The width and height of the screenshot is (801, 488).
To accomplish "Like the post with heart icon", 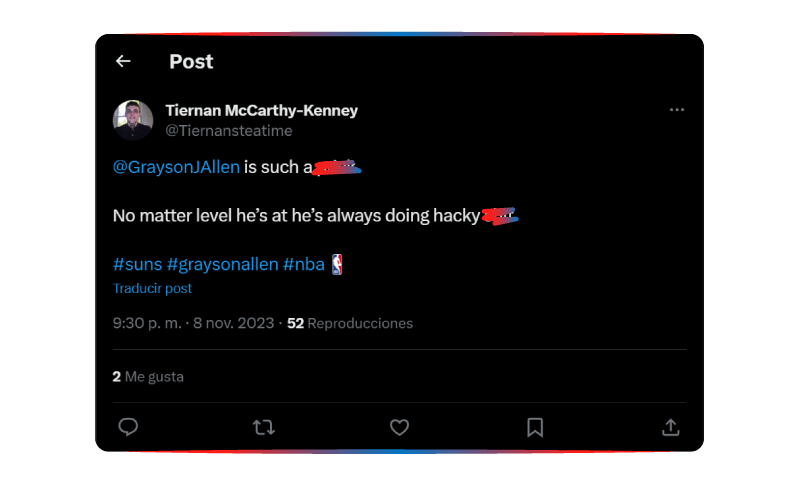I will pos(399,427).
